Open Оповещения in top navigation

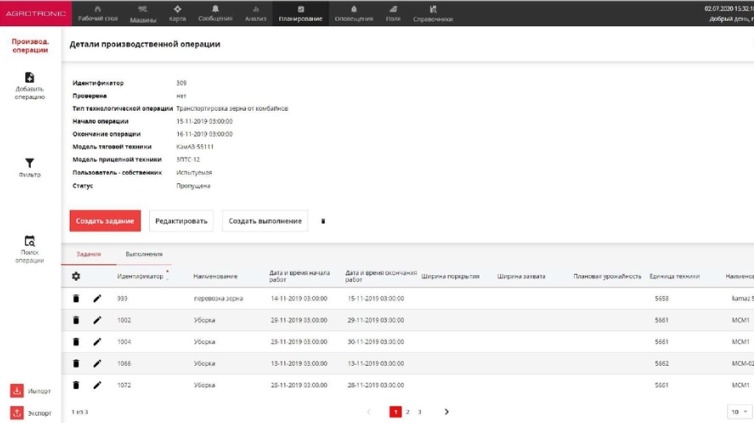[354, 13]
